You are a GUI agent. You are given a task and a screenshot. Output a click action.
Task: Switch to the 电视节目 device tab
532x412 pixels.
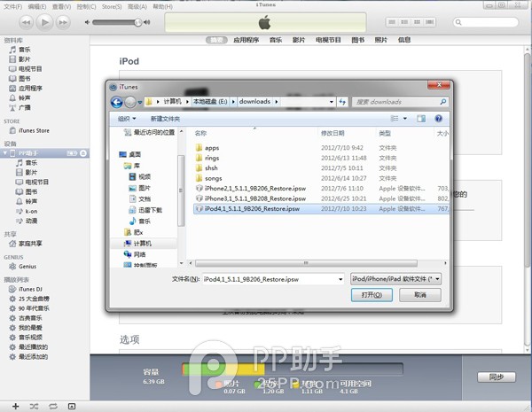click(x=328, y=40)
